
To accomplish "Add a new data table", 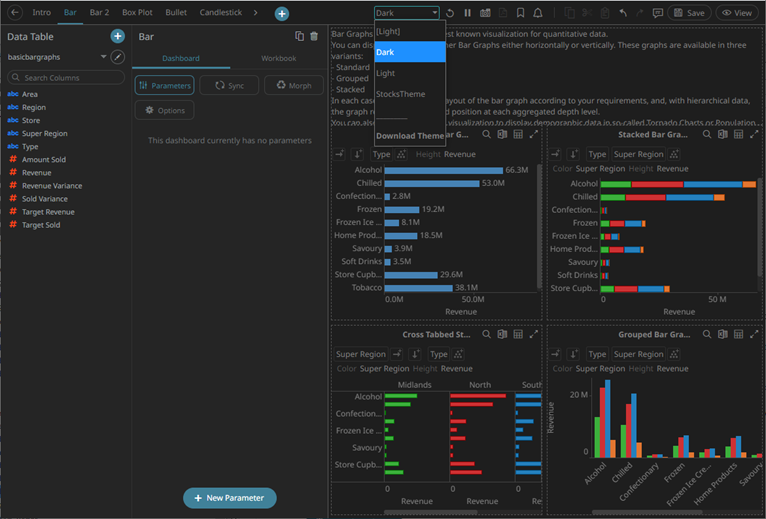I will (118, 36).
